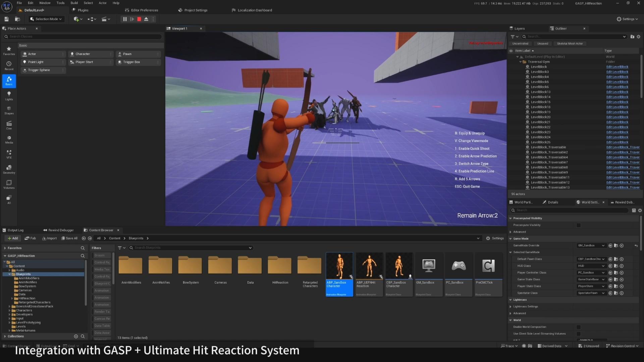This screenshot has width=644, height=362.
Task: Pause the play-in-editor simulation
Action: pyautogui.click(x=125, y=19)
